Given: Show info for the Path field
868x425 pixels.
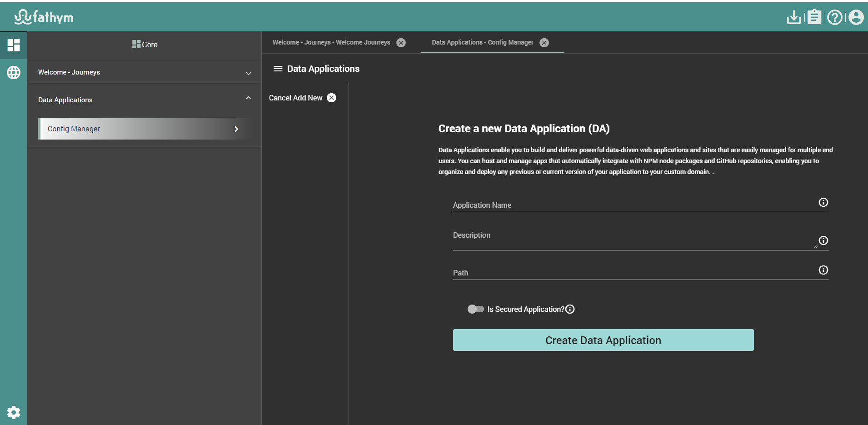Looking at the screenshot, I should (823, 270).
